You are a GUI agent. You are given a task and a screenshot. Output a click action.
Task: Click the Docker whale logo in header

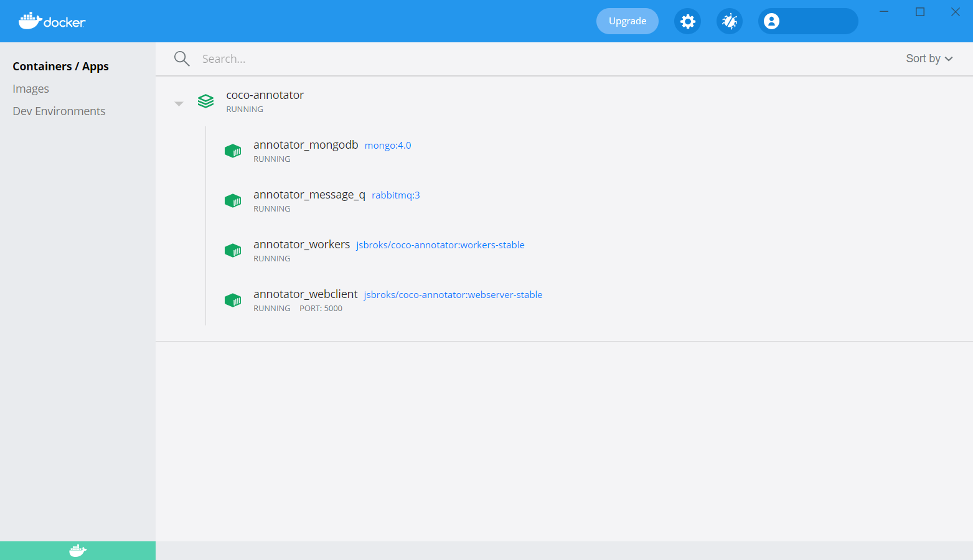(x=52, y=21)
